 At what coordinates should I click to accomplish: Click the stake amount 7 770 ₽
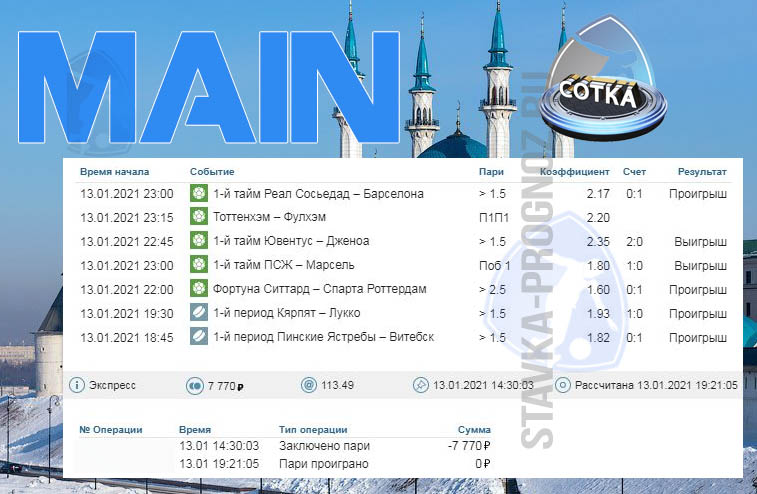click(225, 386)
